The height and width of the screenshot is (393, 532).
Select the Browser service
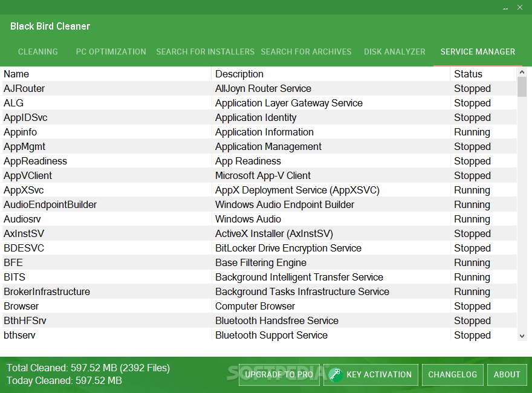[21, 306]
